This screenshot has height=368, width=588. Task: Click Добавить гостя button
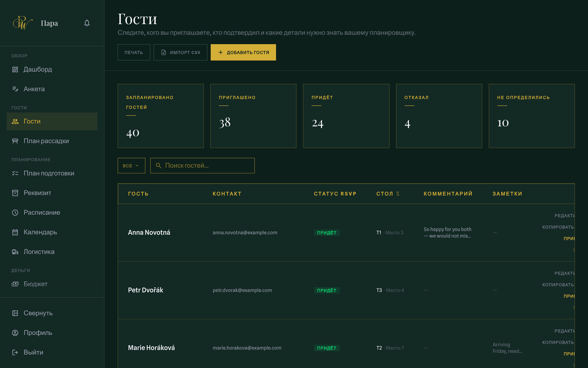[x=243, y=52]
